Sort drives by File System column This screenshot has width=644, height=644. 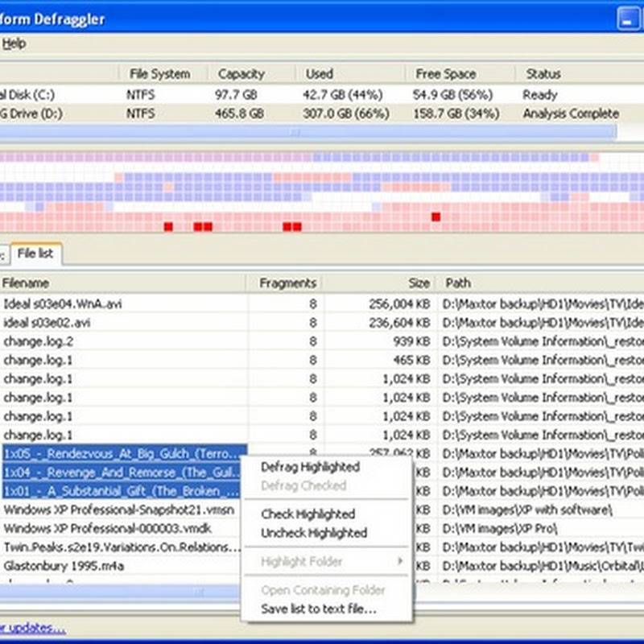tap(159, 74)
